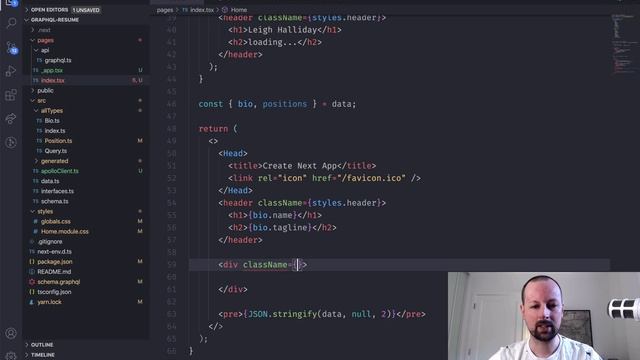Image resolution: width=640 pixels, height=360 pixels.
Task: Collapse the GRAPHQL-RESUME project root
Action: (x=27, y=20)
